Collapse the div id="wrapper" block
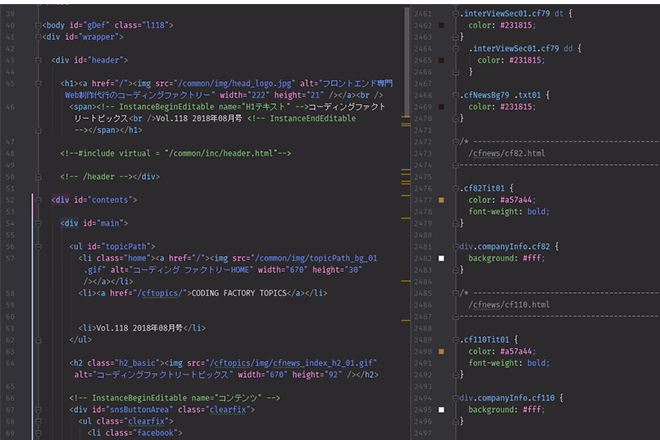The image size is (660, 440). pyautogui.click(x=38, y=36)
